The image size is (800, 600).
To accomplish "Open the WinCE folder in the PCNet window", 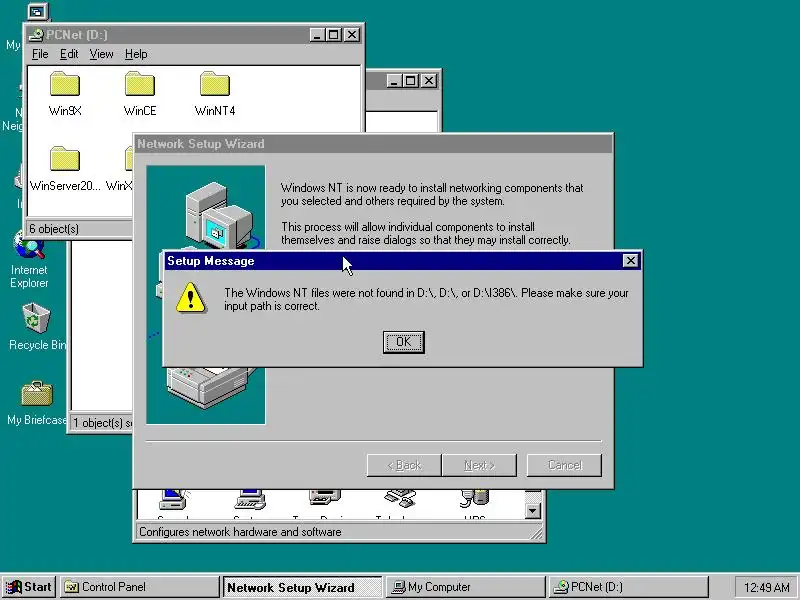I will tap(140, 94).
